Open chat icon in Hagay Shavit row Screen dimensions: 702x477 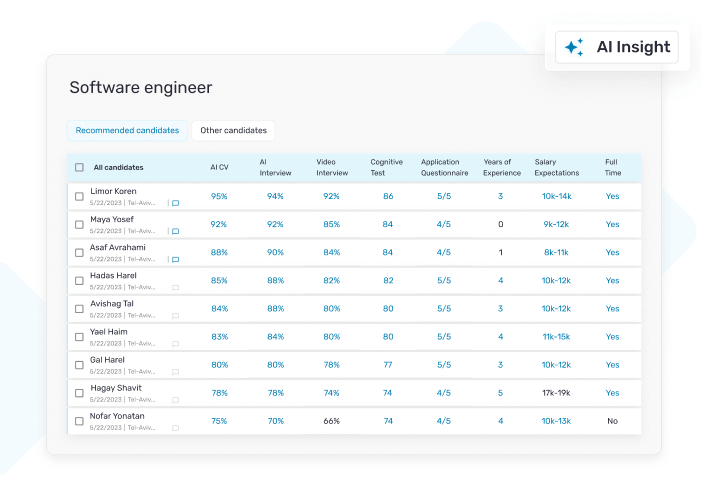tap(176, 400)
